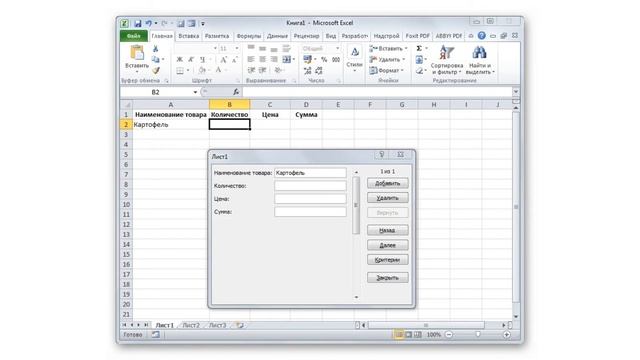Click the increase indent icon
Screen dimensions: 640x360
click(262, 71)
